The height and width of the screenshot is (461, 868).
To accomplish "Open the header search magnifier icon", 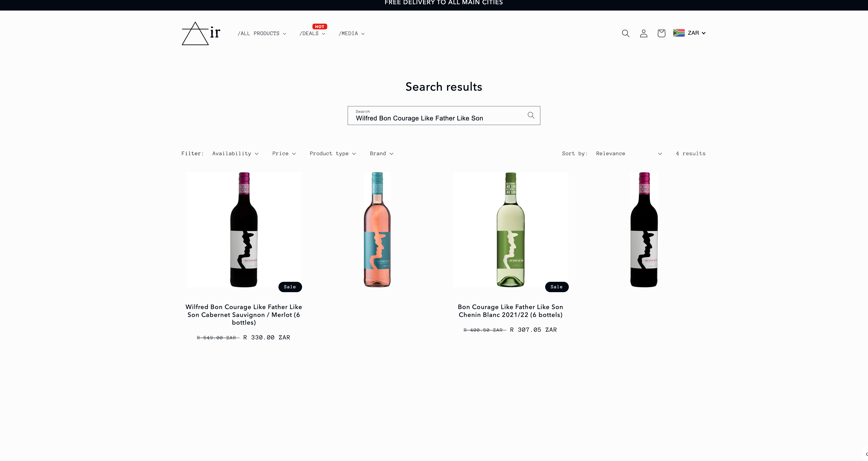I will point(625,33).
